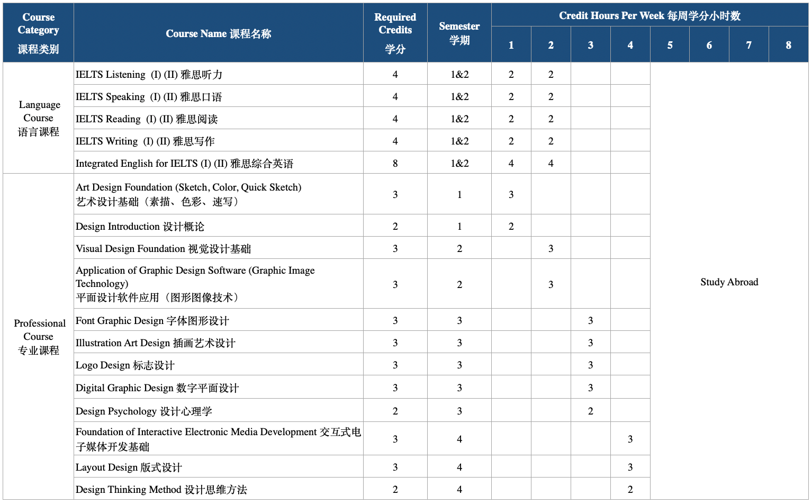Select the 'Course Category 课程类别' header
This screenshot has width=812, height=504.
click(x=39, y=33)
